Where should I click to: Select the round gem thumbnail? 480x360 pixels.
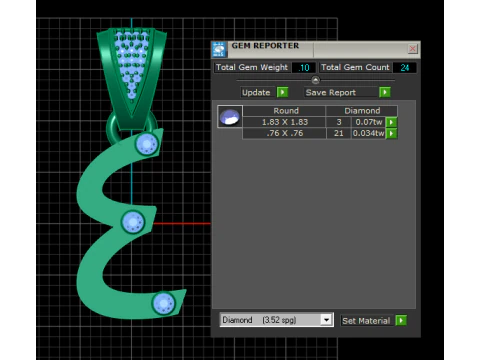(230, 116)
